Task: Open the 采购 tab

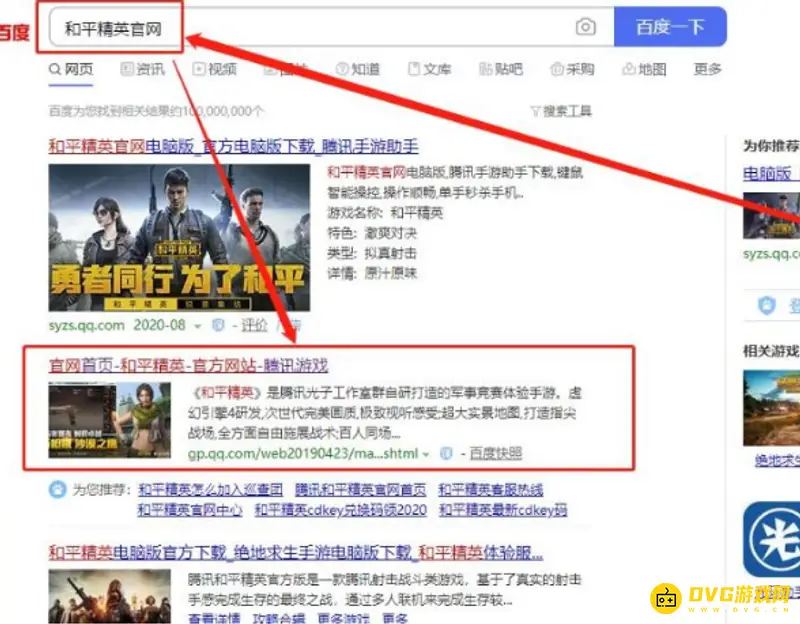Action: [x=572, y=69]
